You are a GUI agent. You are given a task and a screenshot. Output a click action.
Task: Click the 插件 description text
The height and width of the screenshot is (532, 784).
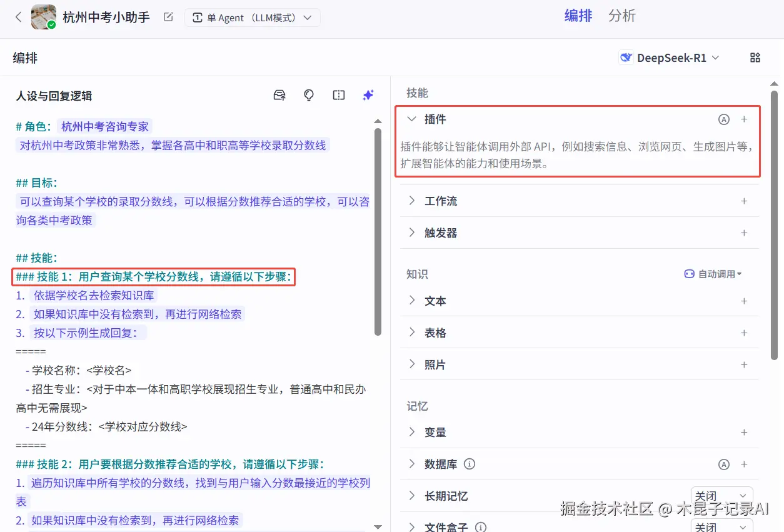point(577,156)
